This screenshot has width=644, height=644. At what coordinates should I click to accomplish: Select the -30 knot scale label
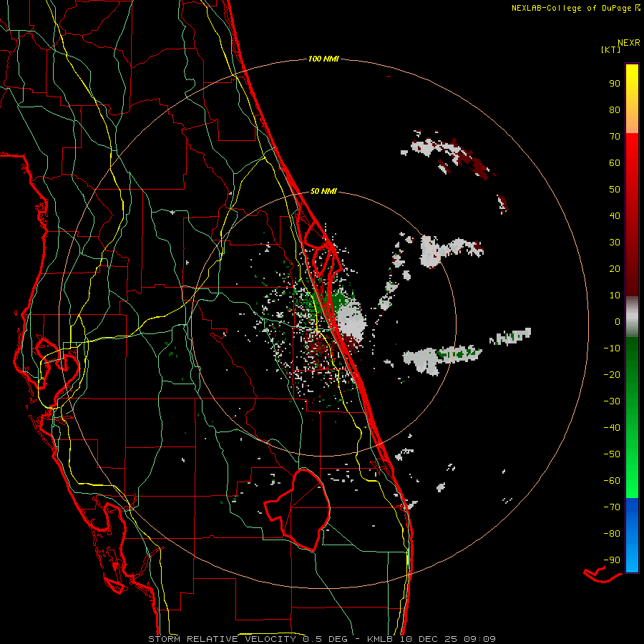click(612, 401)
